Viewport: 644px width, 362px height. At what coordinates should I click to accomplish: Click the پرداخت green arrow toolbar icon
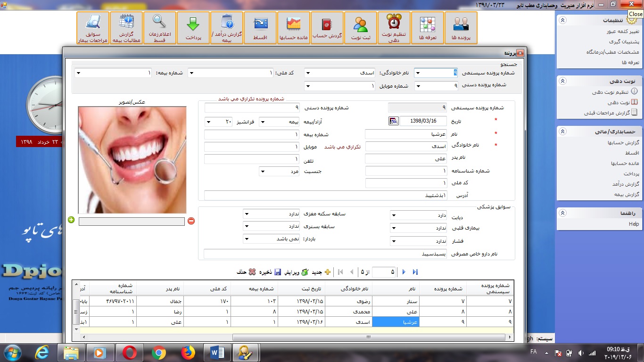pos(193,27)
